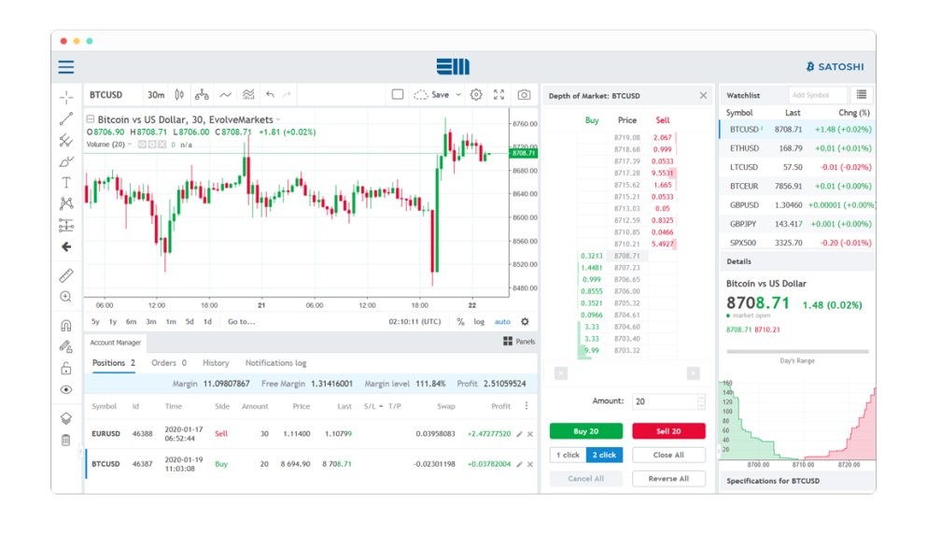The width and height of the screenshot is (927, 560).
Task: Select the crosshair cursor tool
Action: point(66,97)
